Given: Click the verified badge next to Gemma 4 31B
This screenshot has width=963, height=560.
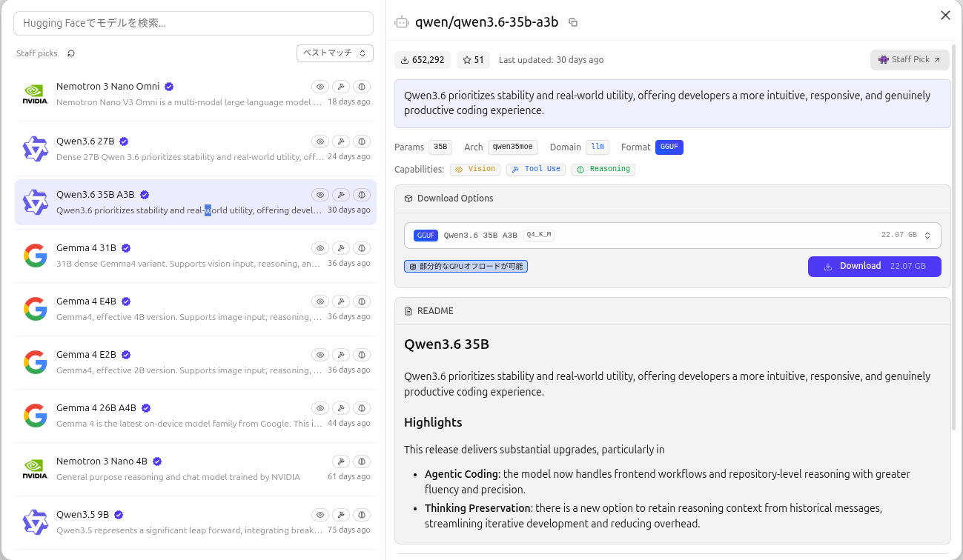Looking at the screenshot, I should coord(126,248).
